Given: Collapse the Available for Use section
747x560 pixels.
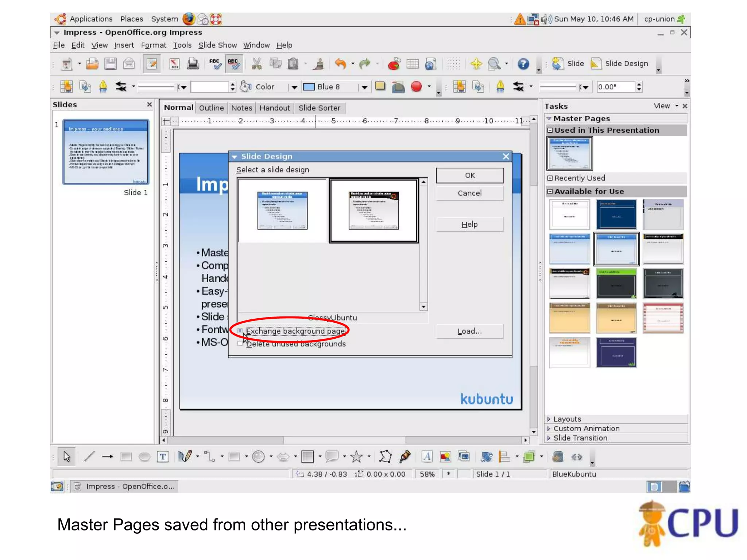Looking at the screenshot, I should 550,191.
